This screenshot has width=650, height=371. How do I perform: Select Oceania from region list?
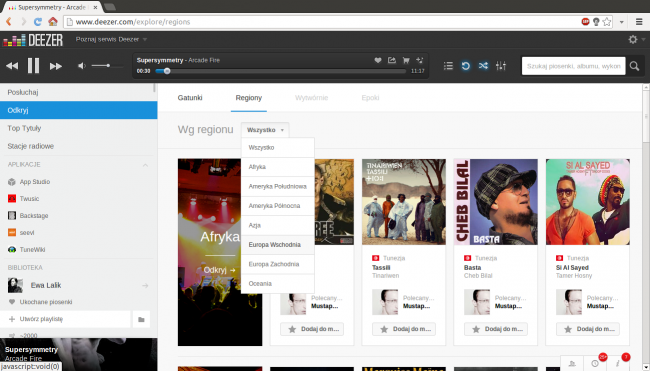278,284
